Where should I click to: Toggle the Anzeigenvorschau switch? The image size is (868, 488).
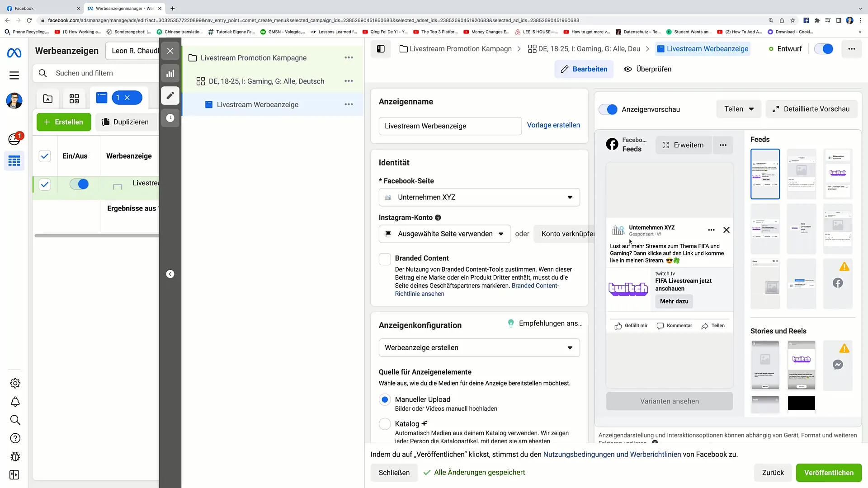pyautogui.click(x=608, y=109)
